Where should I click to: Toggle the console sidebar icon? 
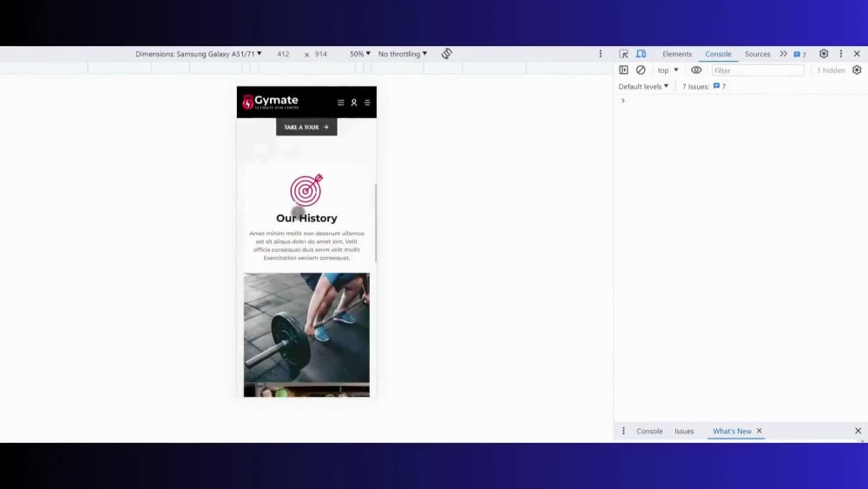pyautogui.click(x=623, y=70)
